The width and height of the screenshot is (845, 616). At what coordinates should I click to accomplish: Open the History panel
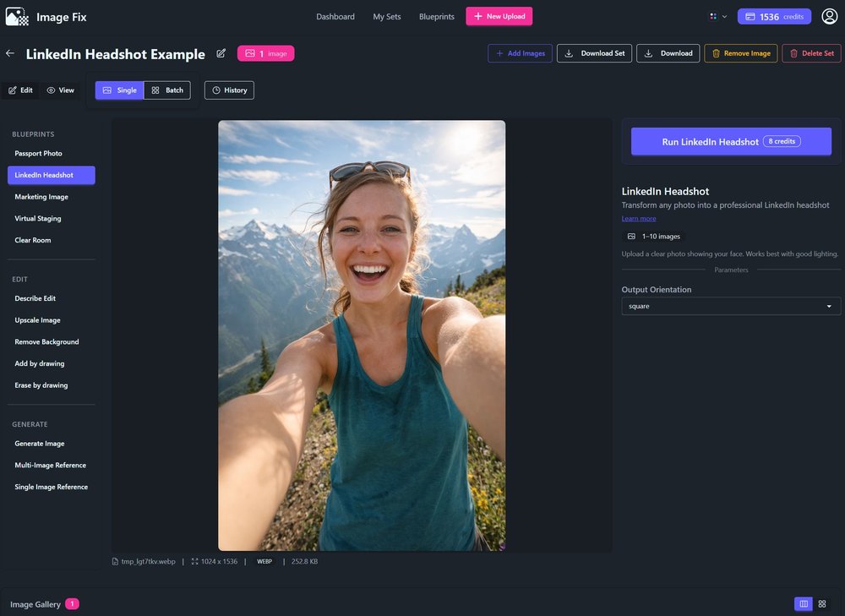[x=229, y=90]
